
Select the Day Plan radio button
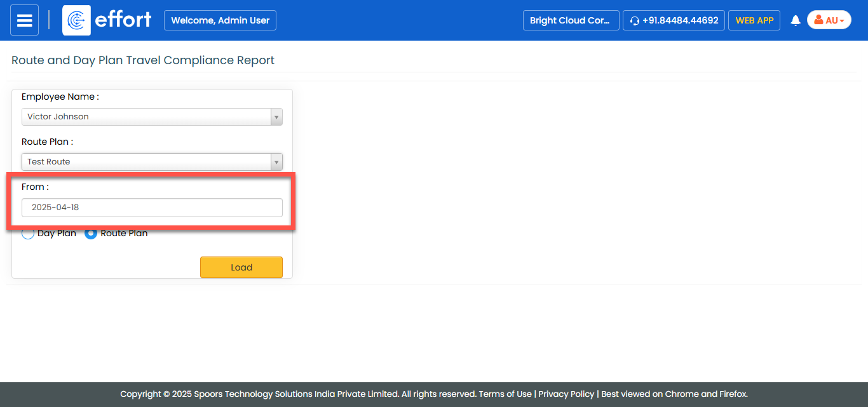click(x=28, y=233)
